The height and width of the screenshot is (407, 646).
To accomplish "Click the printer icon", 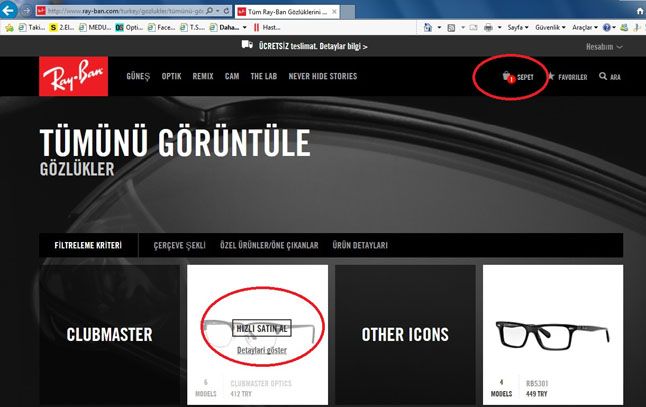I will coord(488,28).
